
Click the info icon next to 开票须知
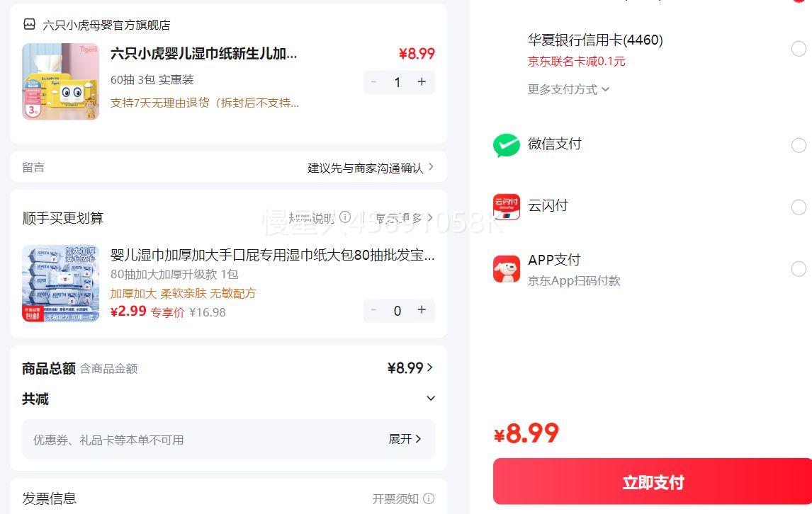429,498
